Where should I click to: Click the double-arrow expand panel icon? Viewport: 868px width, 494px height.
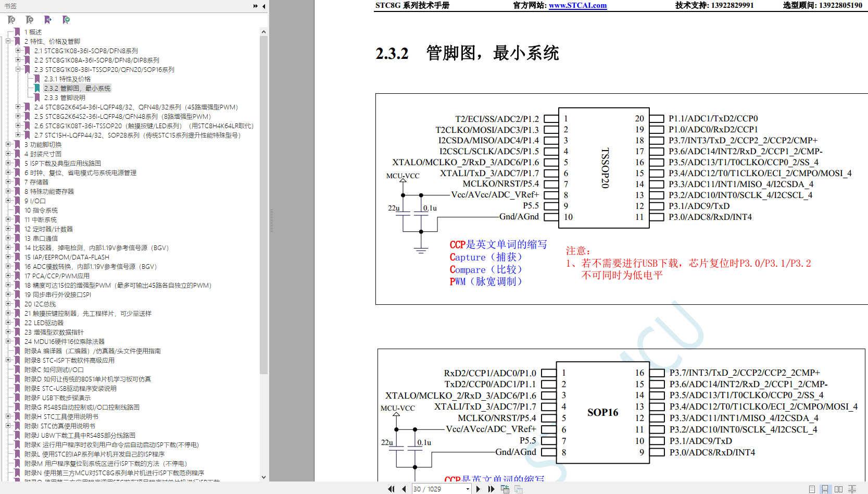pos(256,6)
